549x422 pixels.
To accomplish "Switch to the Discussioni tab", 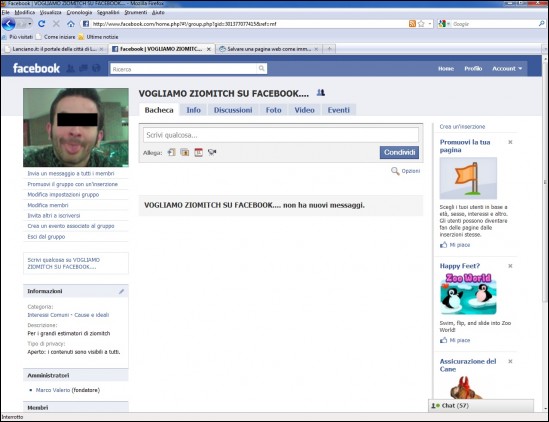I will [x=233, y=110].
